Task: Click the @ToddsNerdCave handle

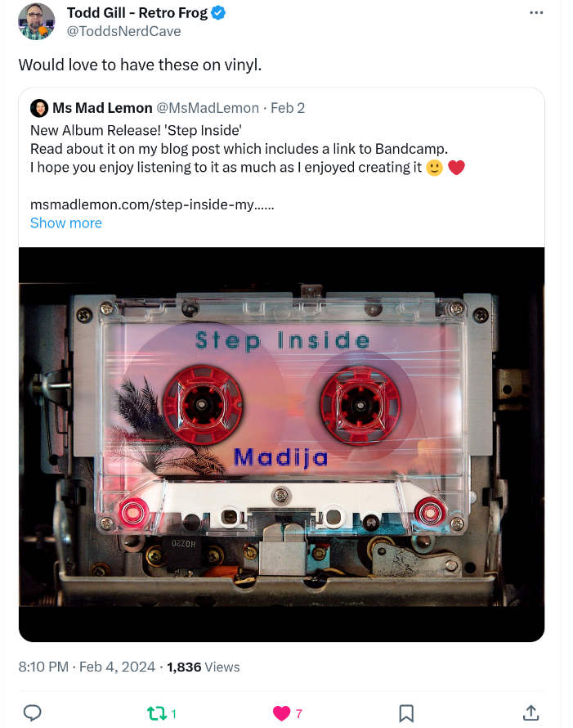Action: coord(123,31)
